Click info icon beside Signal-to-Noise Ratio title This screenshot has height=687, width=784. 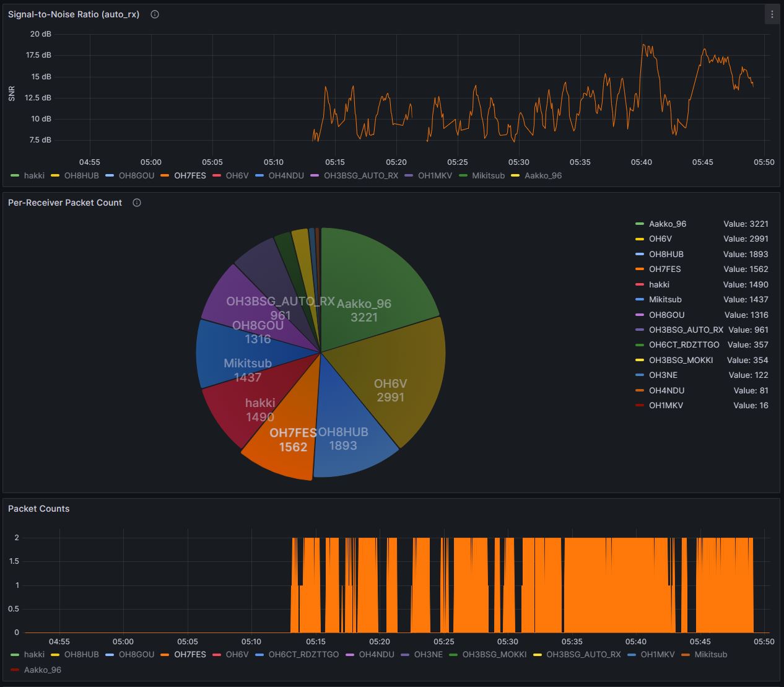(155, 14)
